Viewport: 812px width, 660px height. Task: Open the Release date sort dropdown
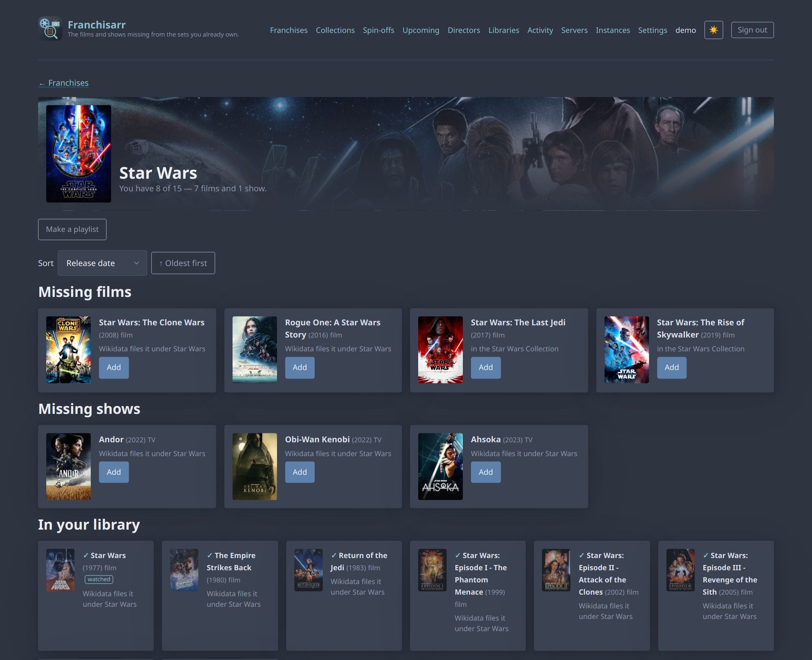point(102,263)
